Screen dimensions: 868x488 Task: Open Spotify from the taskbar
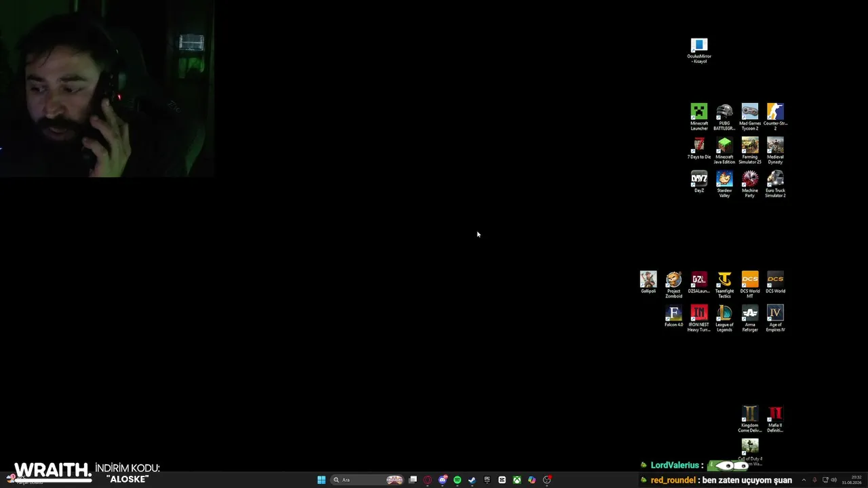[x=457, y=480]
